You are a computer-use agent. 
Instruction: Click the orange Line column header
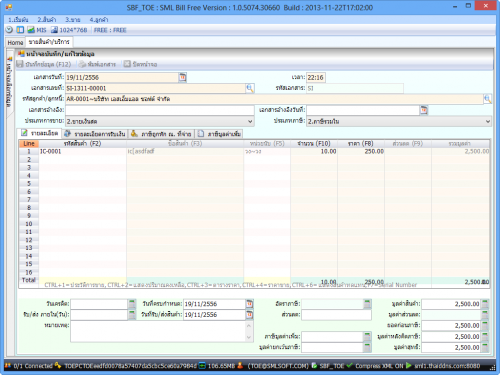(x=29, y=143)
